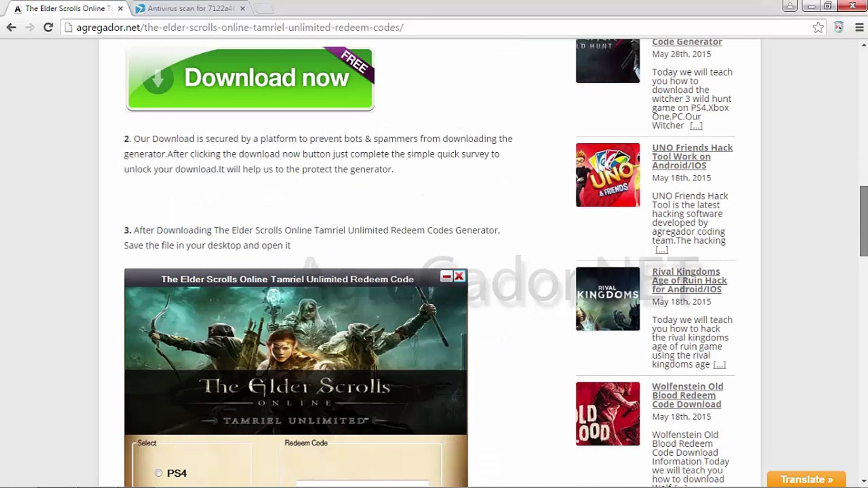Select the PS4 radio button
Viewport: 868px width, 488px height.
point(159,473)
